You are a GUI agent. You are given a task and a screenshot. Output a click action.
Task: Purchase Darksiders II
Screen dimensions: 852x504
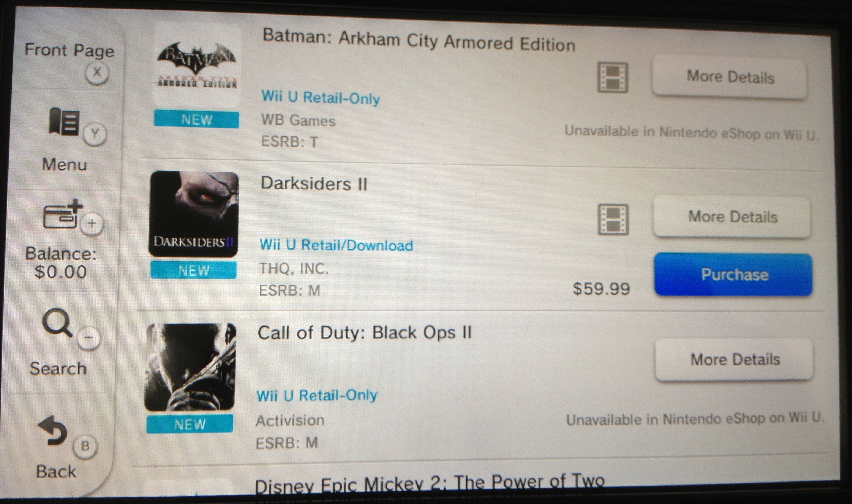[x=734, y=274]
